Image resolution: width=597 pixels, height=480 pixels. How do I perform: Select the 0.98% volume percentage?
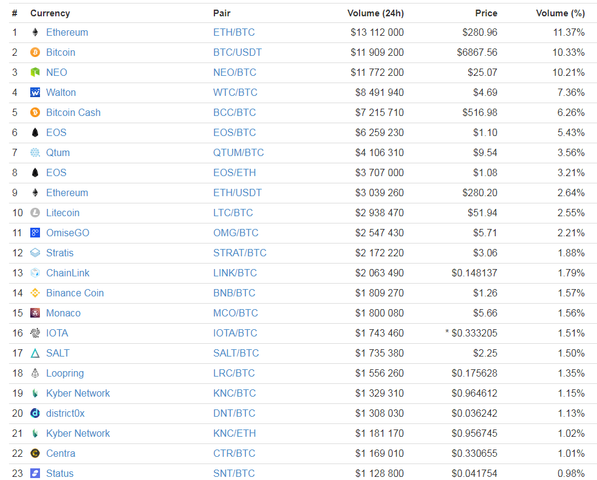click(571, 474)
